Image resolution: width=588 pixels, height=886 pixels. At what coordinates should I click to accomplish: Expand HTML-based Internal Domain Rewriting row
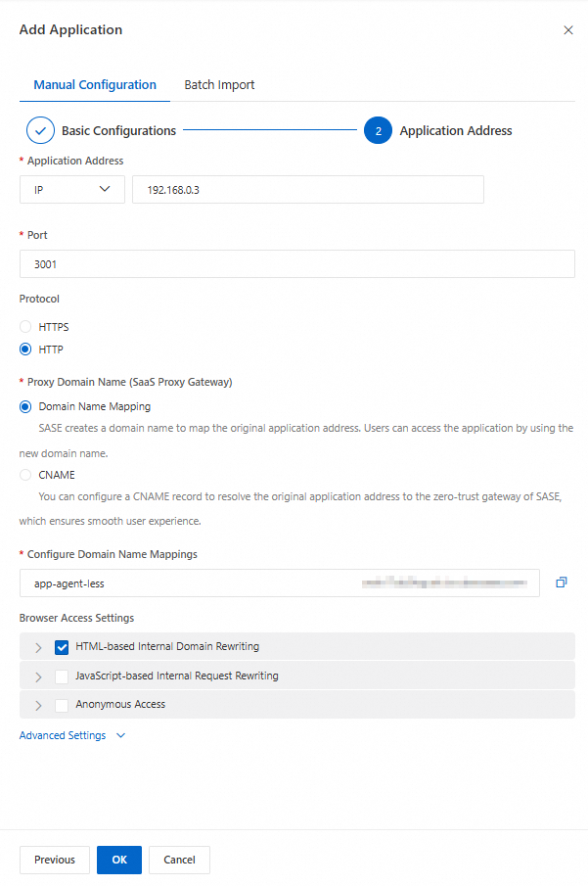point(38,647)
